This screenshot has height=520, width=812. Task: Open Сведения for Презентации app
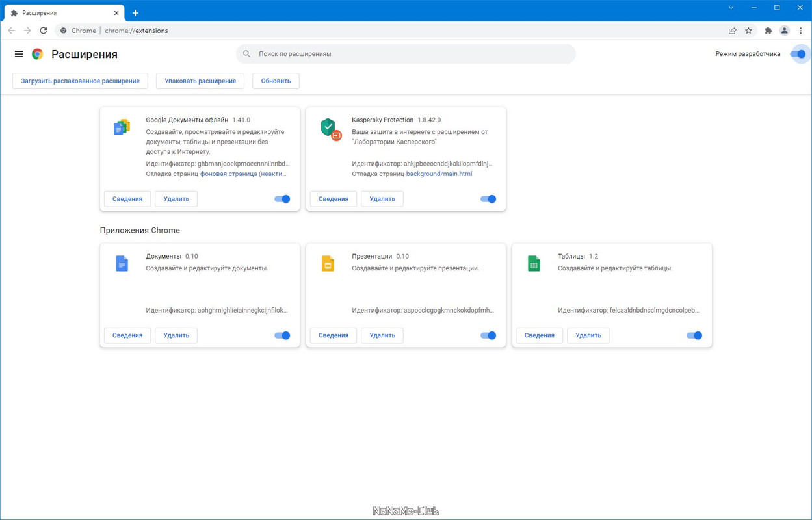[x=334, y=335]
